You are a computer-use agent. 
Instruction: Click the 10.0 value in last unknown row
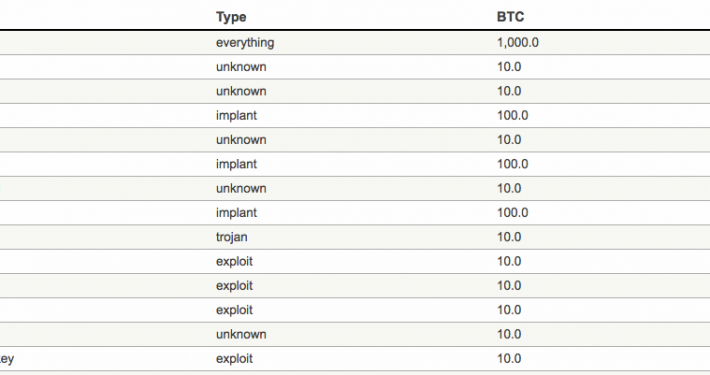(509, 334)
